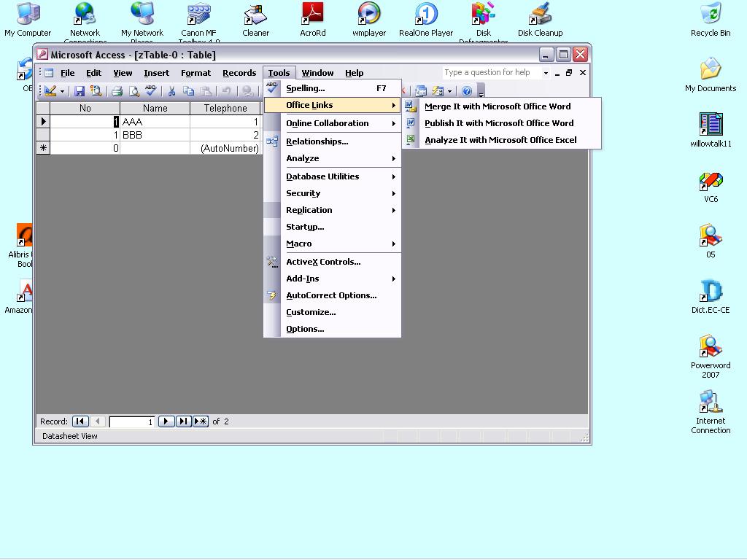The height and width of the screenshot is (560, 747).
Task: Click the record number input field
Action: 131,421
